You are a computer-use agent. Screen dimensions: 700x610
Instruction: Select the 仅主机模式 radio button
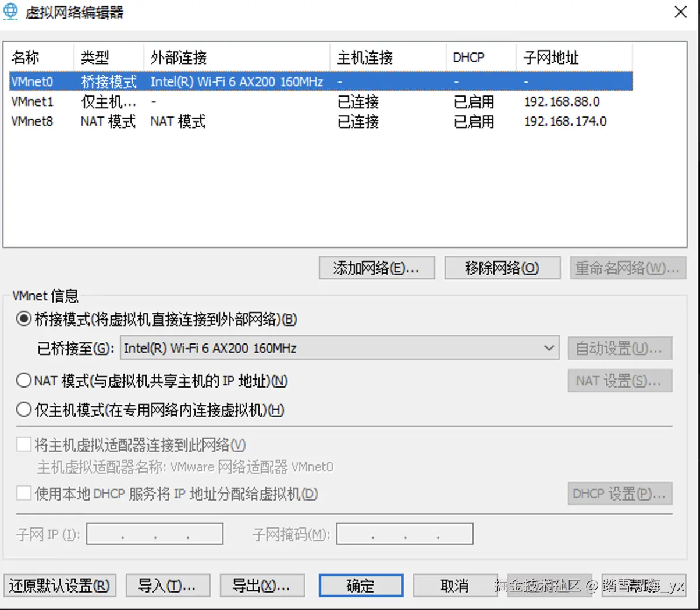tap(24, 410)
